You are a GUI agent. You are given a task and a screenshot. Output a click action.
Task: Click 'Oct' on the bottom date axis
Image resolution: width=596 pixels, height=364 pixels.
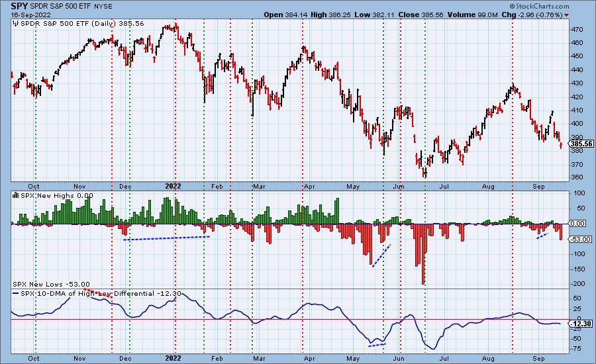pyautogui.click(x=34, y=358)
